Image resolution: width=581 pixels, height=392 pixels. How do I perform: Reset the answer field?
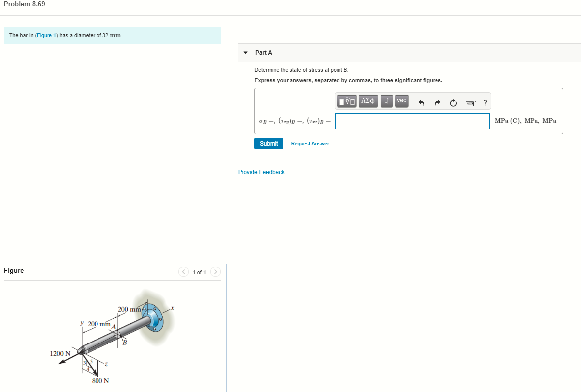click(453, 103)
